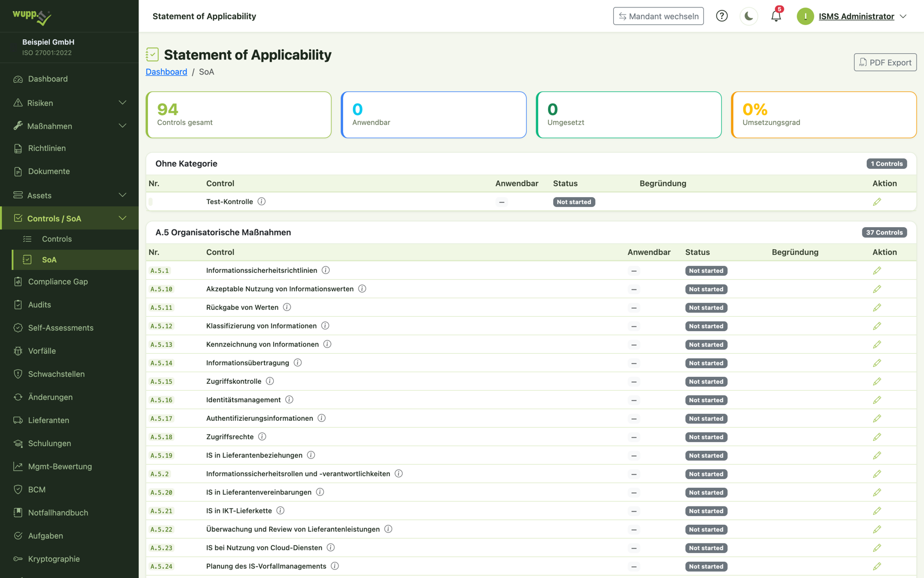Click the Mgmt-Bewertung chart icon

click(x=18, y=467)
